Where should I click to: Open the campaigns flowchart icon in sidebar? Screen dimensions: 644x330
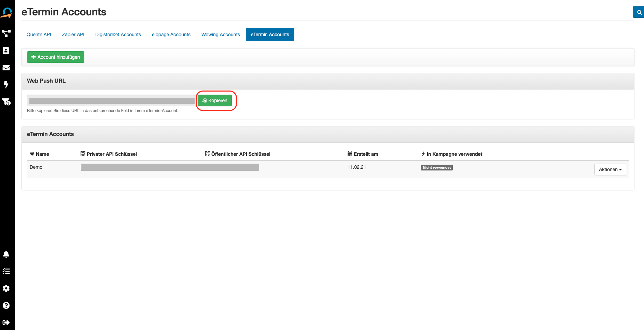click(6, 33)
